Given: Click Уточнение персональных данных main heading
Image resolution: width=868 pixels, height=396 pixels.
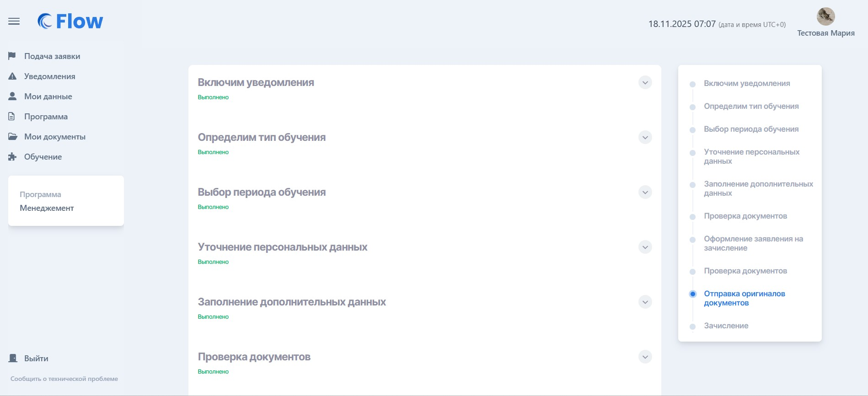Looking at the screenshot, I should pyautogui.click(x=283, y=247).
